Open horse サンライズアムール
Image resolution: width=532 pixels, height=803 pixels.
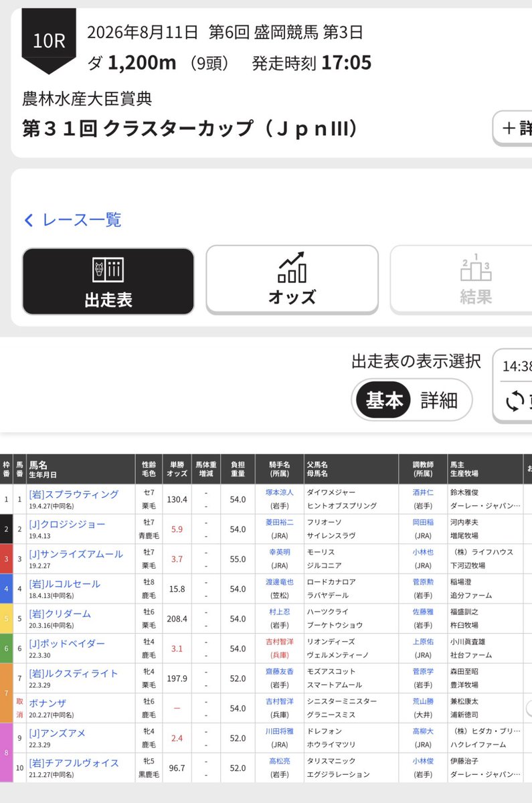click(76, 554)
